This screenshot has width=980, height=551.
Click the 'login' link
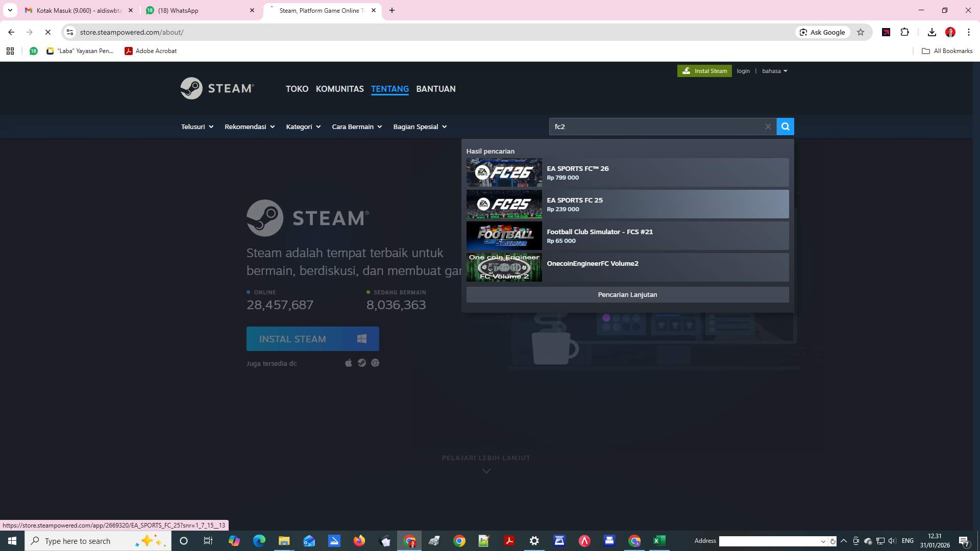(x=743, y=71)
